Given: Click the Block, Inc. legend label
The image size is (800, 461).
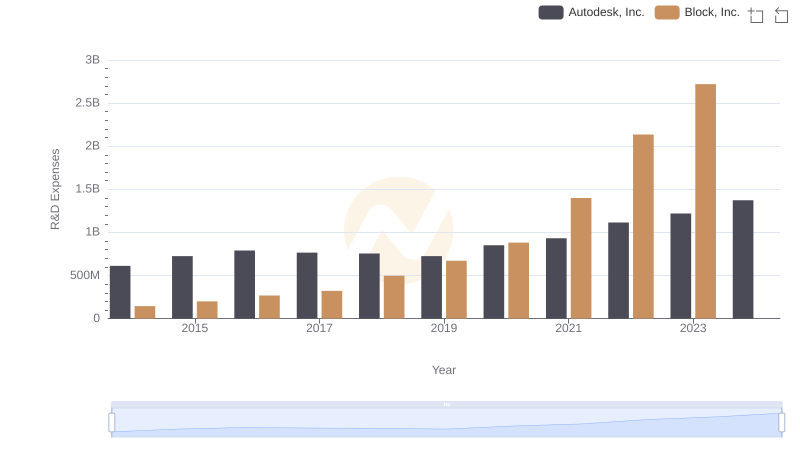Looking at the screenshot, I should [x=712, y=13].
